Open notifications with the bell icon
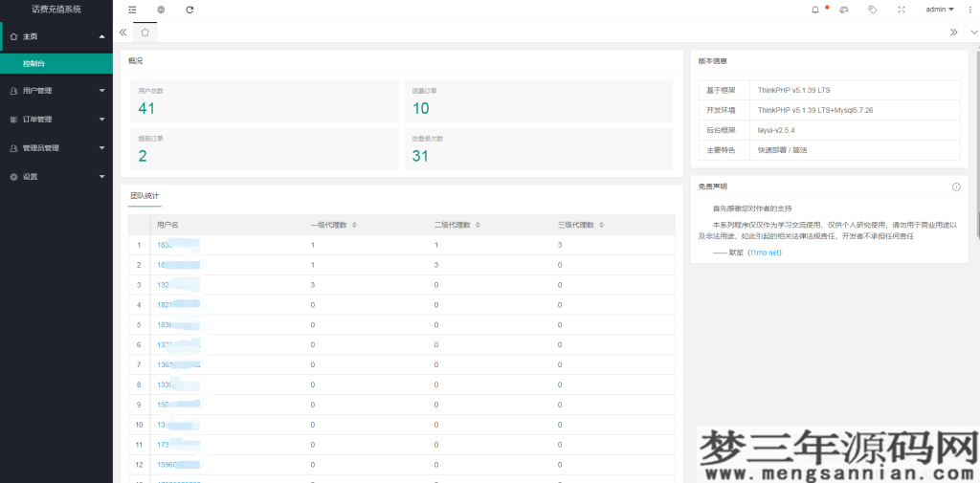This screenshot has height=483, width=980. tap(815, 10)
